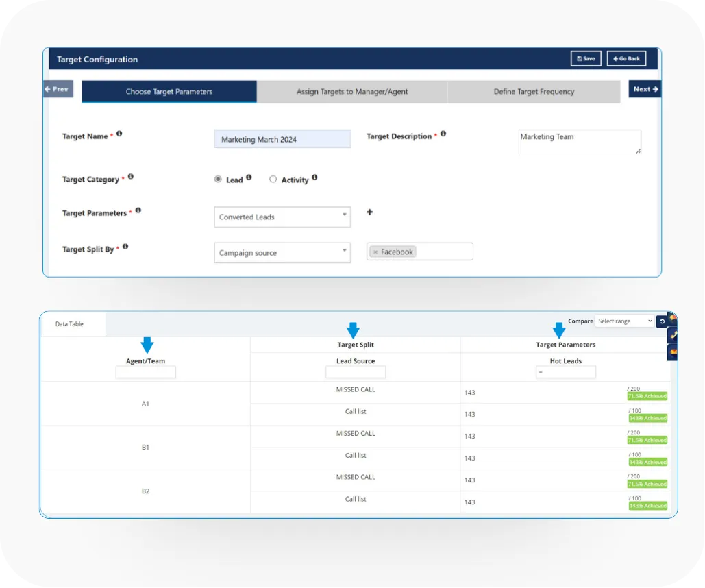Click the B2 agent cell
This screenshot has width=705, height=588.
coord(146,491)
